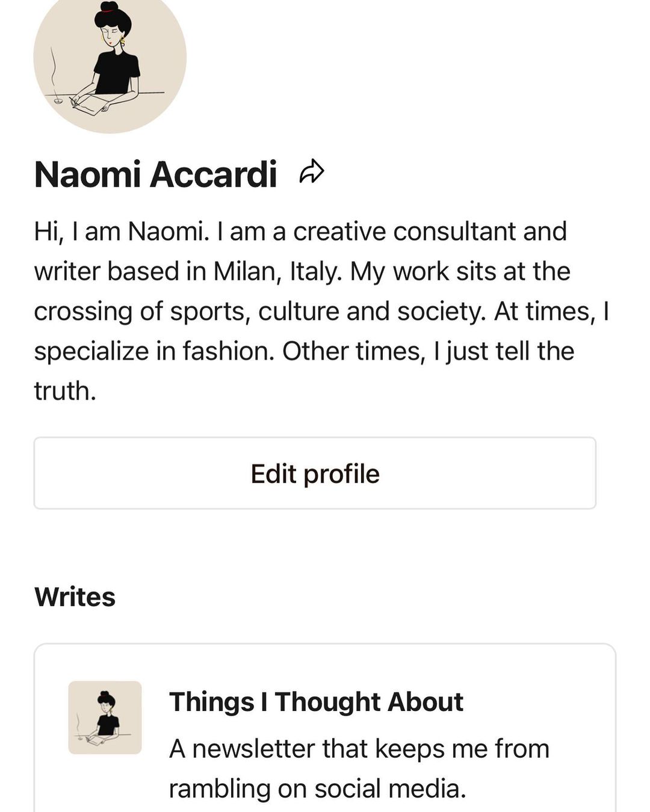650x812 pixels.
Task: Tap the word truth ending the bio
Action: point(64,391)
